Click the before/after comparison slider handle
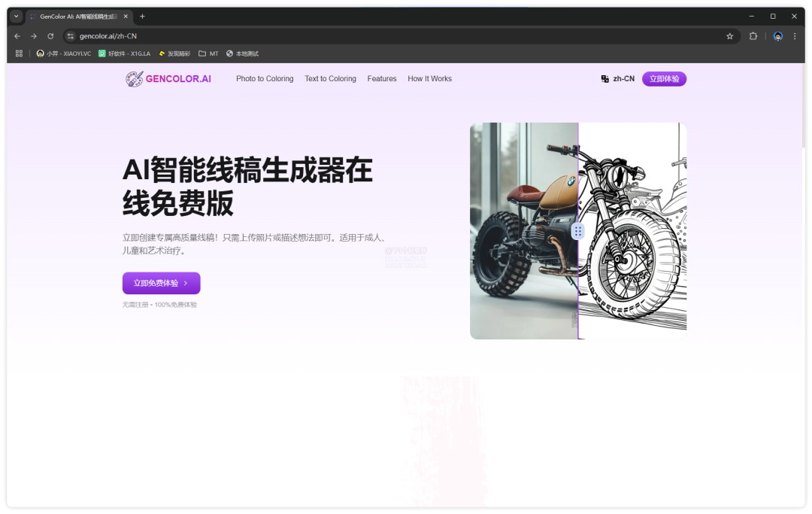The width and height of the screenshot is (812, 514). click(577, 231)
